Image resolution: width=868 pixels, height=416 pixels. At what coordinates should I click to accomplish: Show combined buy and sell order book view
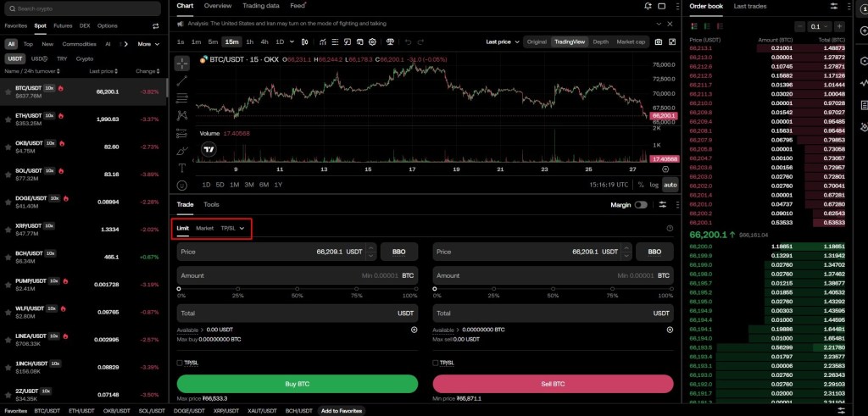tap(694, 26)
